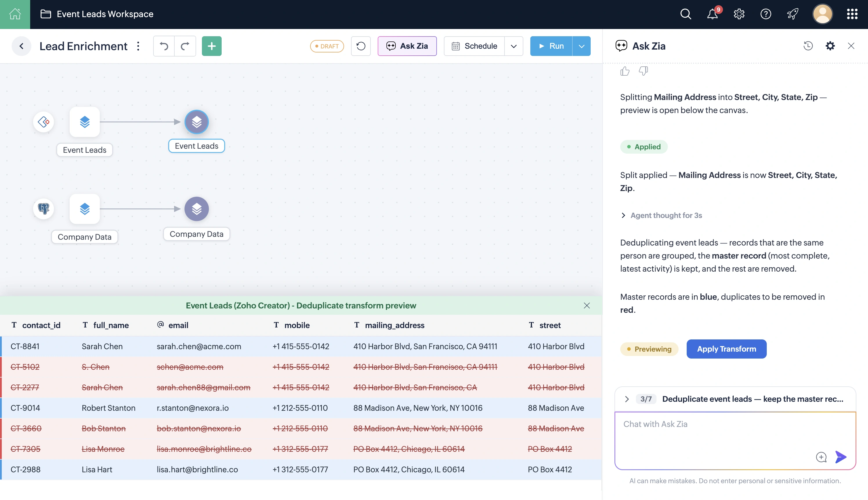This screenshot has height=500, width=868.
Task: Open Ask Zia chat history
Action: pyautogui.click(x=808, y=46)
